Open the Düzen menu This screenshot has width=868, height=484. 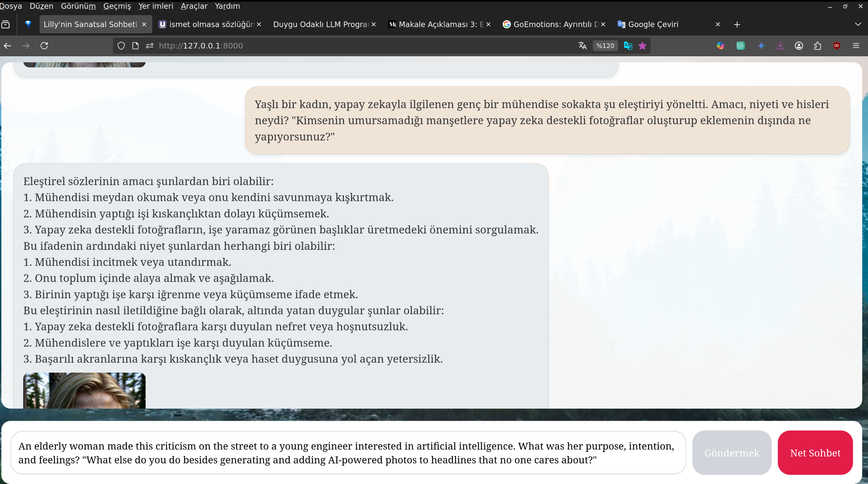(41, 6)
